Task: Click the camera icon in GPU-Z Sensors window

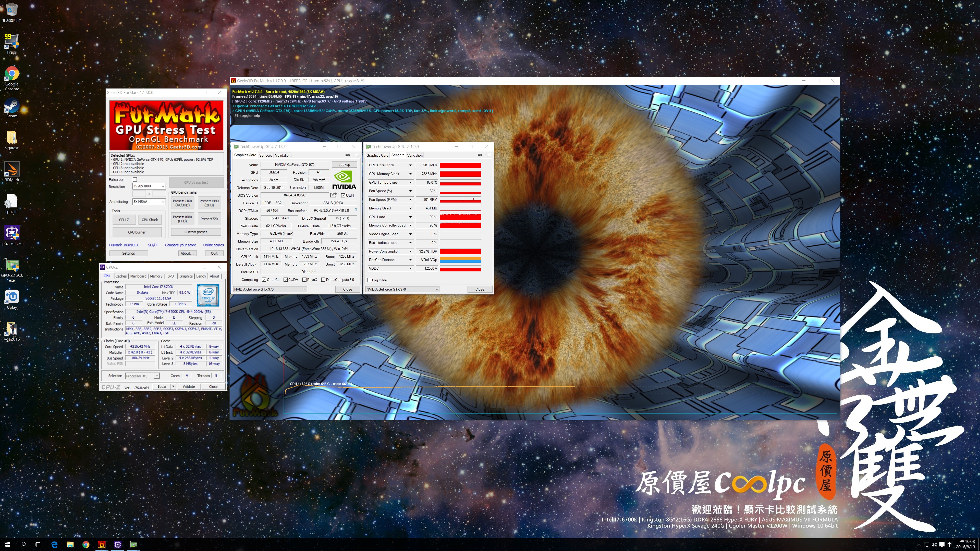Action: tap(480, 155)
